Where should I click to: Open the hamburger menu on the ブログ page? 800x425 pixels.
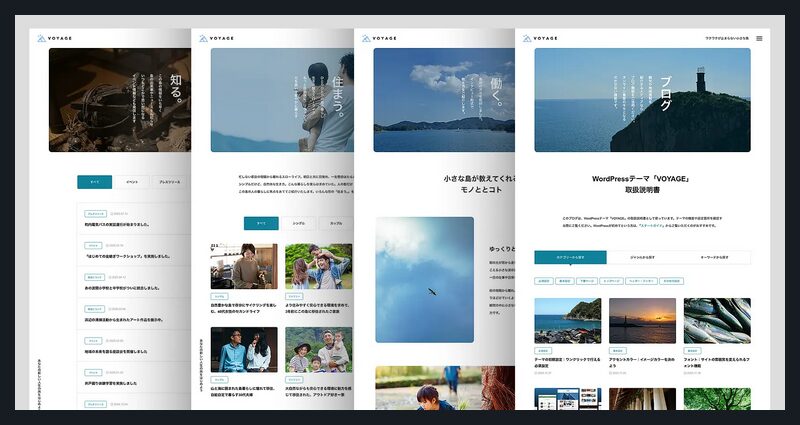(x=759, y=38)
